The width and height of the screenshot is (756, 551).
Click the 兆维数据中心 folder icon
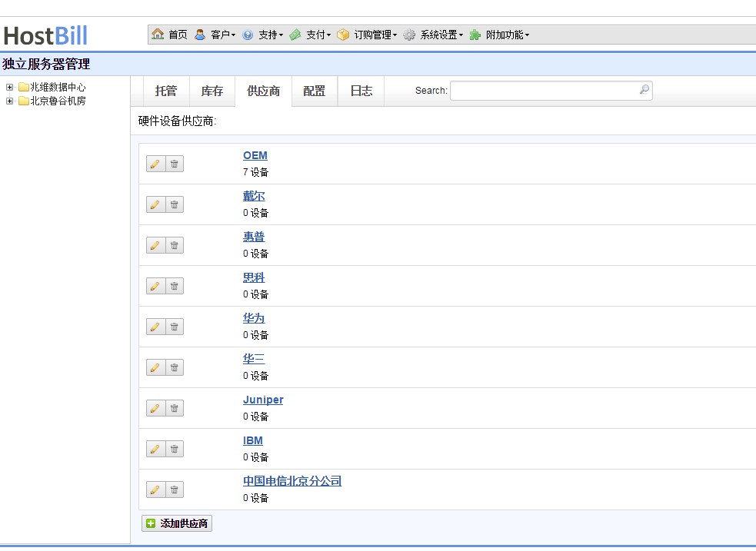tap(24, 87)
